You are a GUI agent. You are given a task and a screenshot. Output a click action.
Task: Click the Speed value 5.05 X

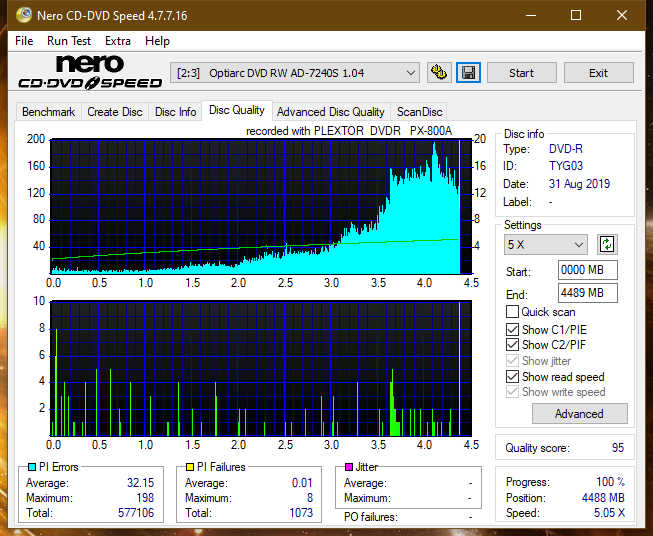click(610, 513)
